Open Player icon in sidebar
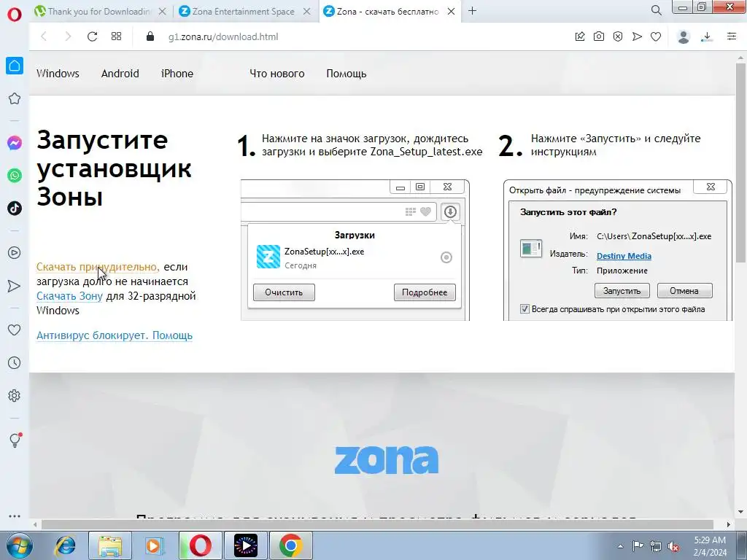Image resolution: width=747 pixels, height=560 pixels. (x=15, y=252)
